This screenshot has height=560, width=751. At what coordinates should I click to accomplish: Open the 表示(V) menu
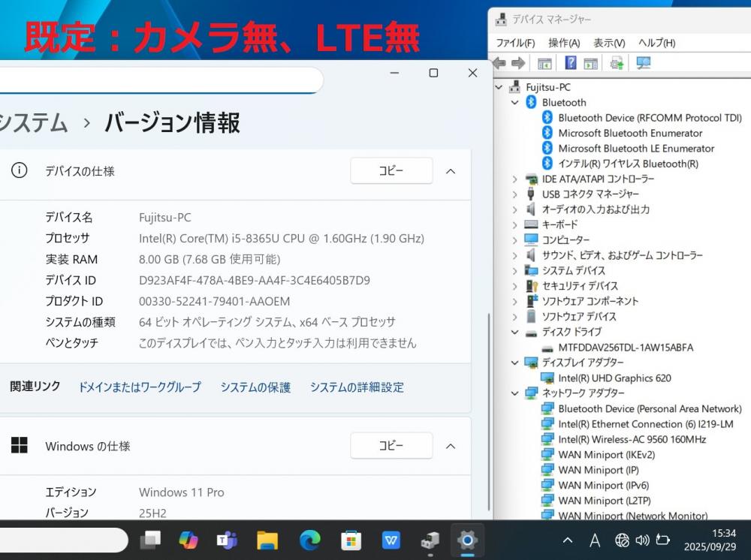coord(608,43)
